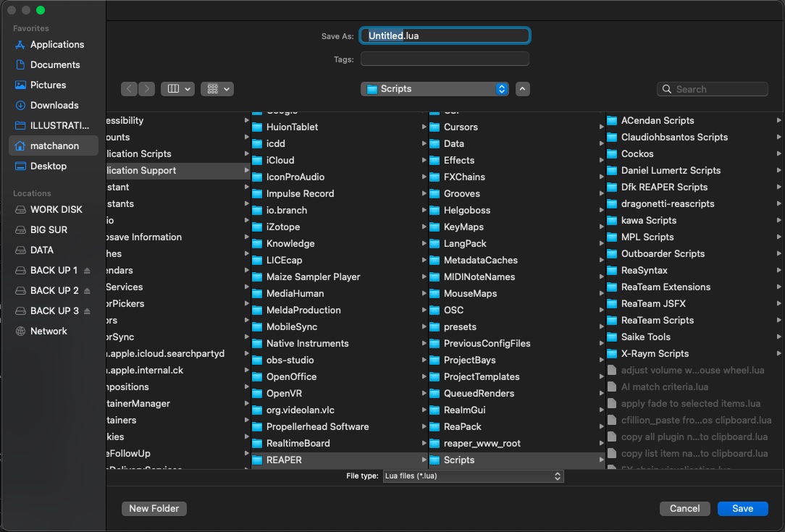Open the Cockos folder

point(637,153)
